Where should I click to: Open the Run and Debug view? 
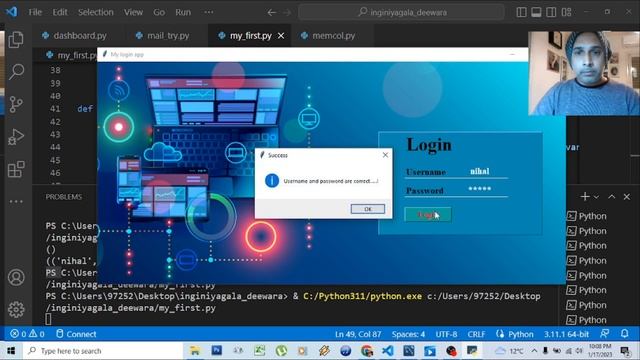click(x=16, y=137)
